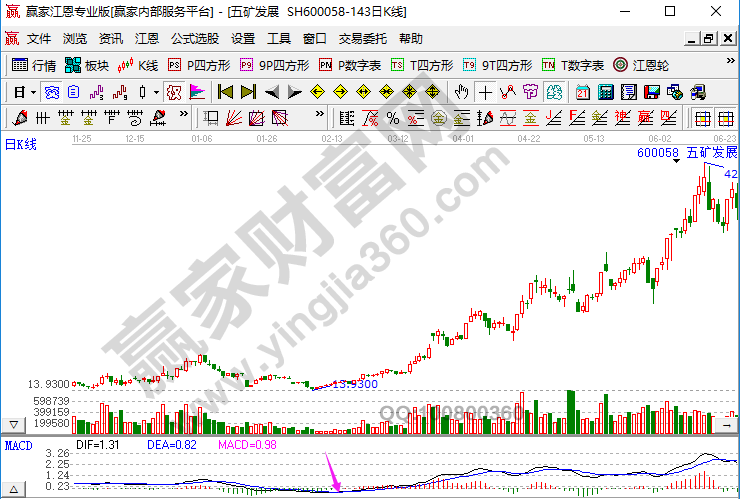Select the sine wave cycle tool
This screenshot has height=499, width=740.
[508, 118]
